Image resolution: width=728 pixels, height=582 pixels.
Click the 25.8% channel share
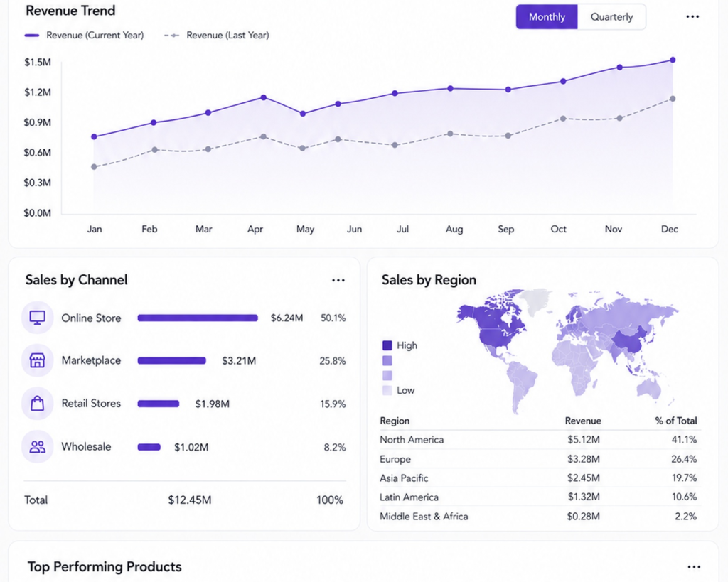333,360
